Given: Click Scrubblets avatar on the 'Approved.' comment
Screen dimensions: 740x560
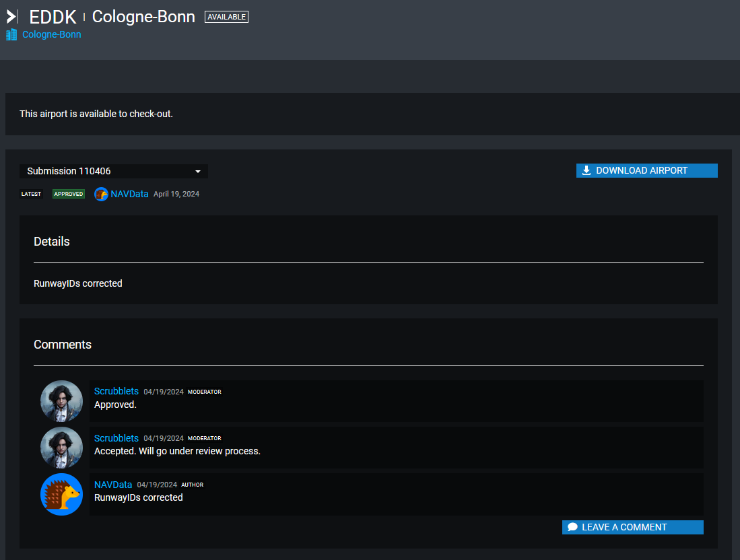Looking at the screenshot, I should pyautogui.click(x=61, y=401).
